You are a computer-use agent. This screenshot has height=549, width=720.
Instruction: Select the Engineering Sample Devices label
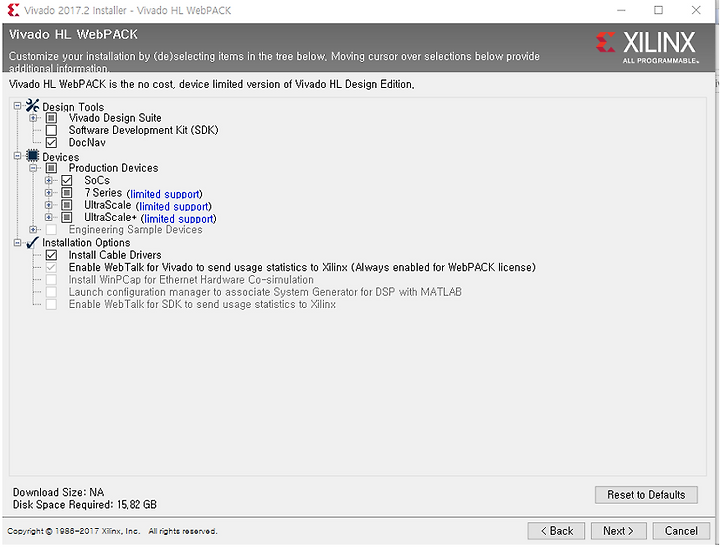coord(135,230)
